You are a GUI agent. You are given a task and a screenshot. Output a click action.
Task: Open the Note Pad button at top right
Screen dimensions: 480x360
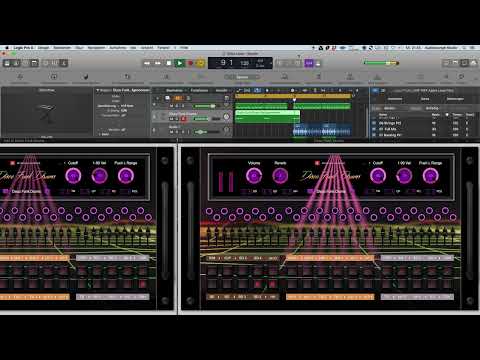click(455, 63)
